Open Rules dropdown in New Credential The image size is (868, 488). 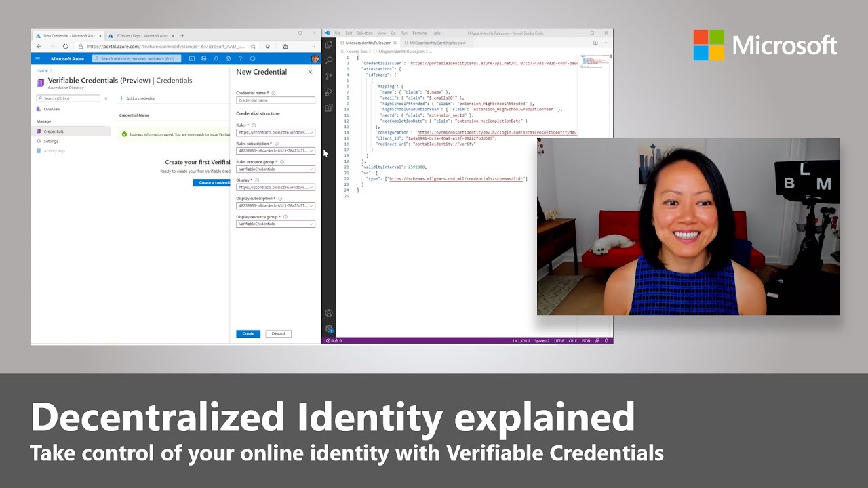pos(275,133)
